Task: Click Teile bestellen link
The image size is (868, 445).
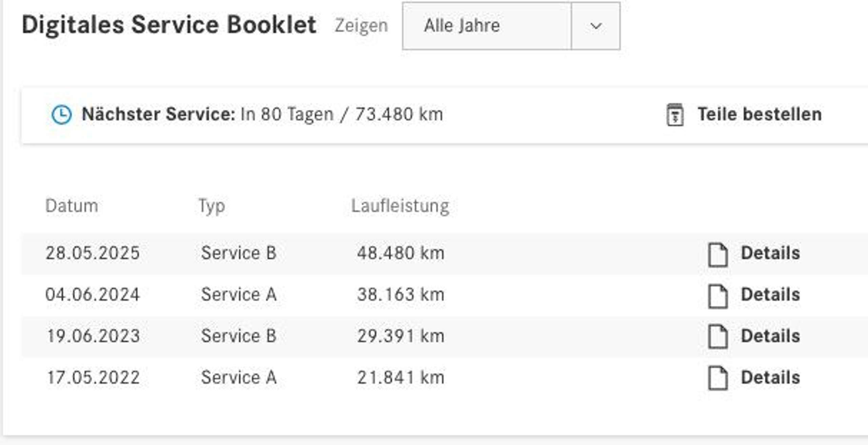Action: [759, 114]
